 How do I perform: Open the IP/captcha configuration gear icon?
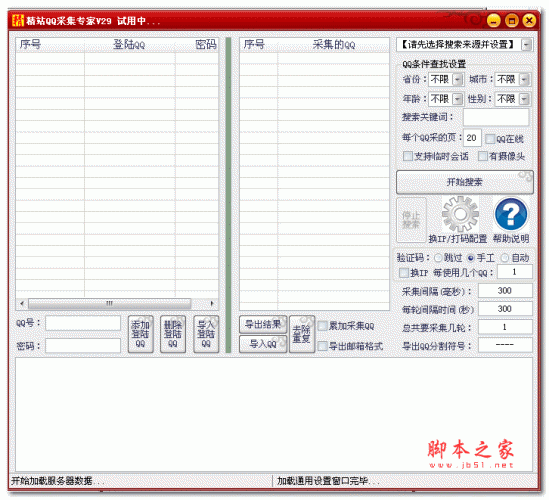(460, 214)
